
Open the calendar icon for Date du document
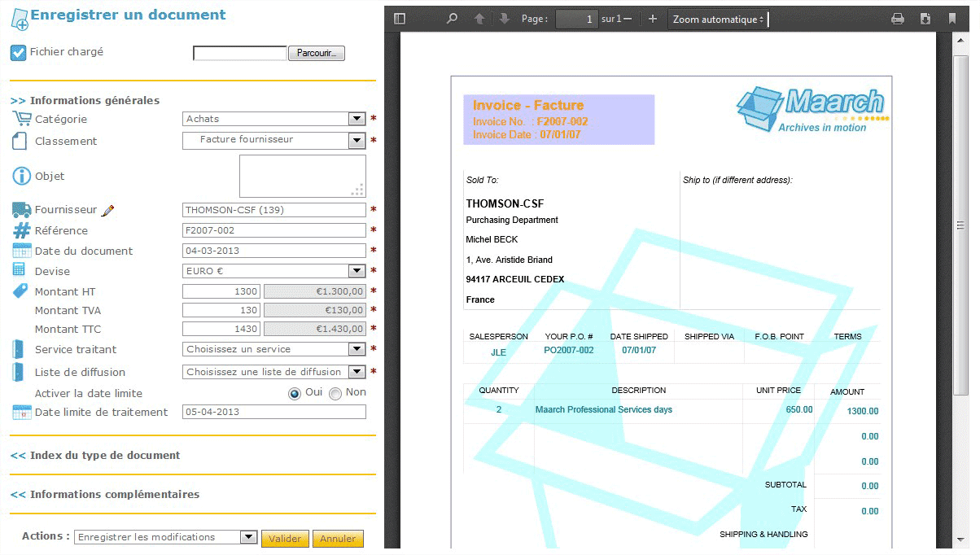tap(21, 251)
